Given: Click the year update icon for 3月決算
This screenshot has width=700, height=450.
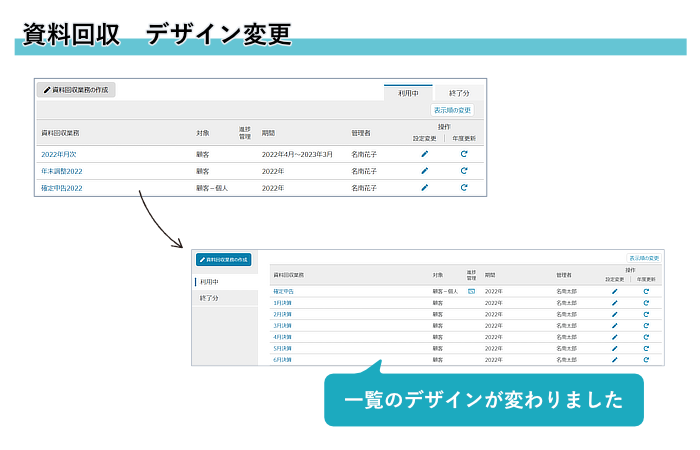Looking at the screenshot, I should (646, 325).
